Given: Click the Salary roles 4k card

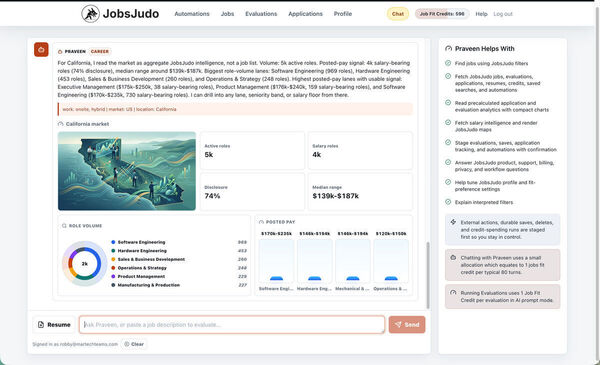Looking at the screenshot, I should point(360,151).
